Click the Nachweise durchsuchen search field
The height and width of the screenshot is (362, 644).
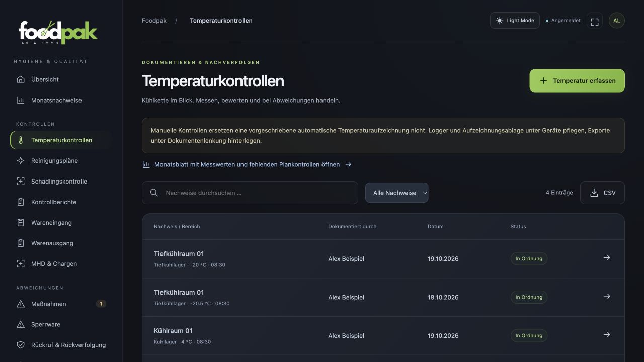250,193
